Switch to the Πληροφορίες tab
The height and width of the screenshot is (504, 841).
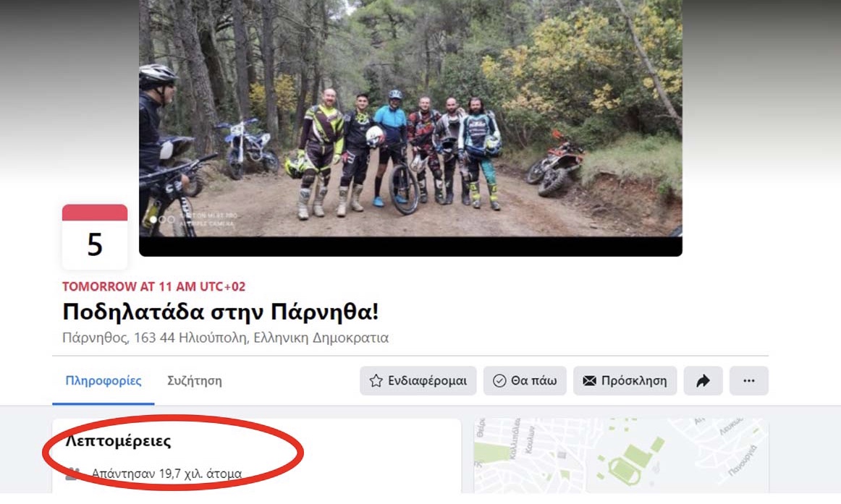[x=103, y=381]
